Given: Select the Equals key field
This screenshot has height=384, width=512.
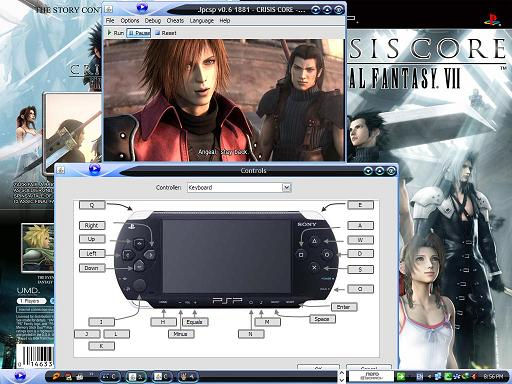Looking at the screenshot, I should pyautogui.click(x=195, y=322).
